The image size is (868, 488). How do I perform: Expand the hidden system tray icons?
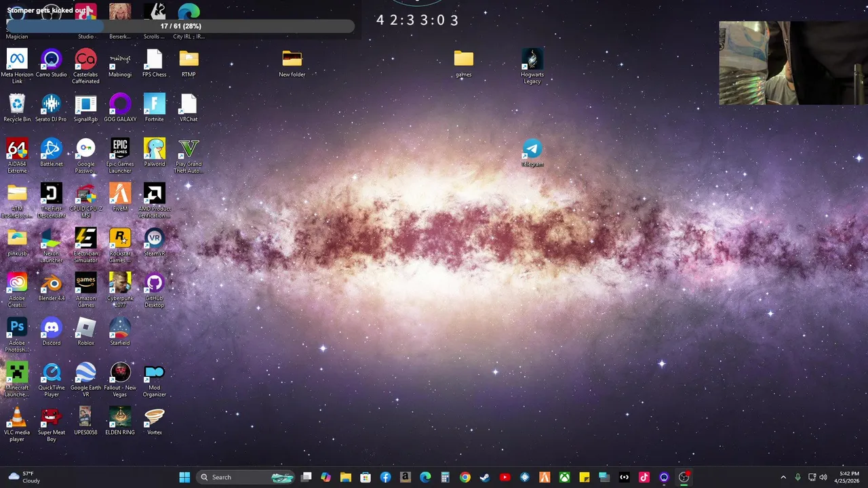783,477
